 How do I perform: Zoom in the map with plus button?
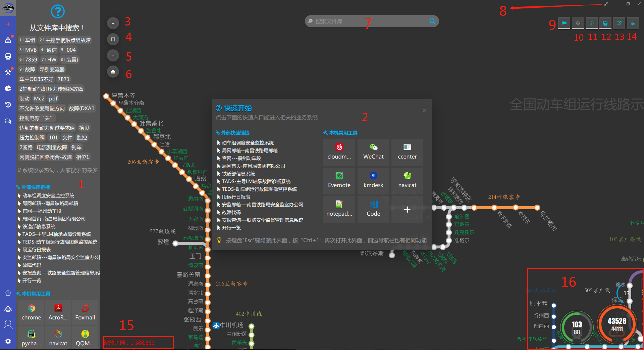pos(113,24)
